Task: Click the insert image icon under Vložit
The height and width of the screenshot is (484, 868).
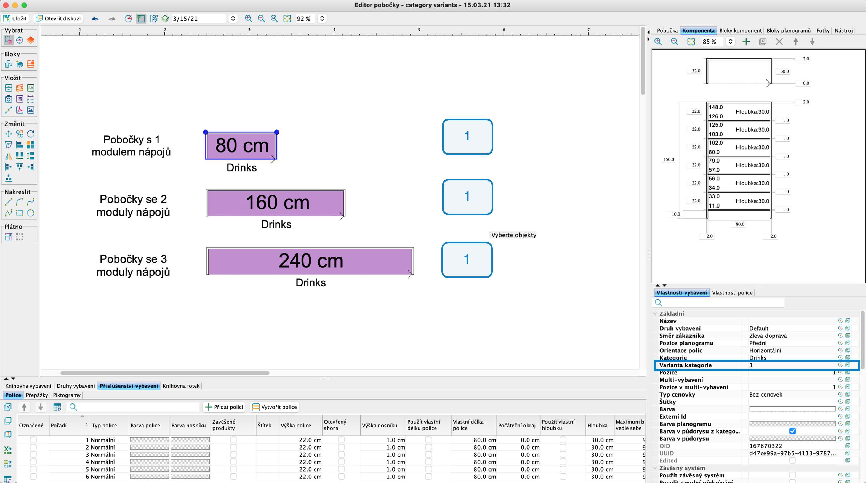Action: (31, 110)
